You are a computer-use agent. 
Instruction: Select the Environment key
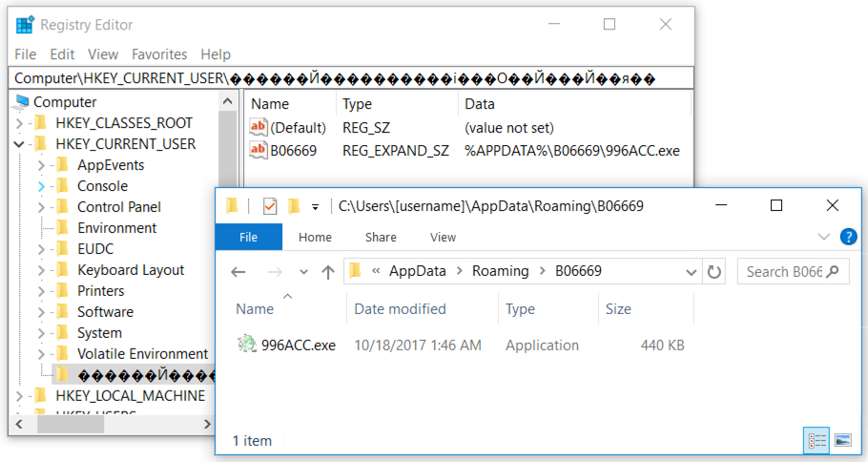click(116, 228)
